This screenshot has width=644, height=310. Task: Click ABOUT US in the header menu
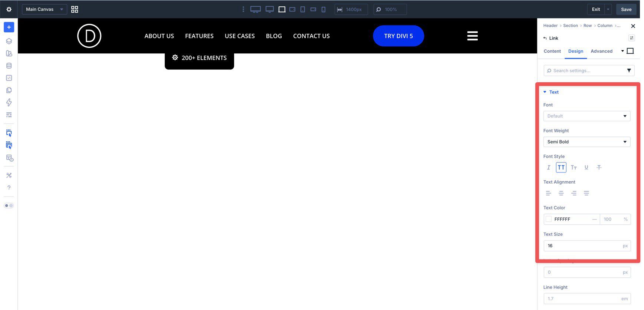click(x=159, y=36)
